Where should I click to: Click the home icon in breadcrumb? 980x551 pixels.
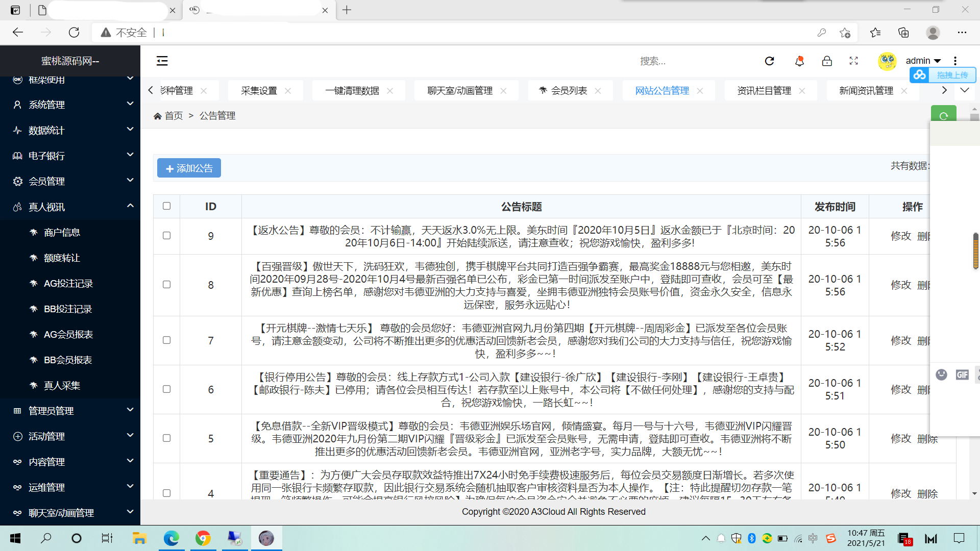[x=158, y=116]
